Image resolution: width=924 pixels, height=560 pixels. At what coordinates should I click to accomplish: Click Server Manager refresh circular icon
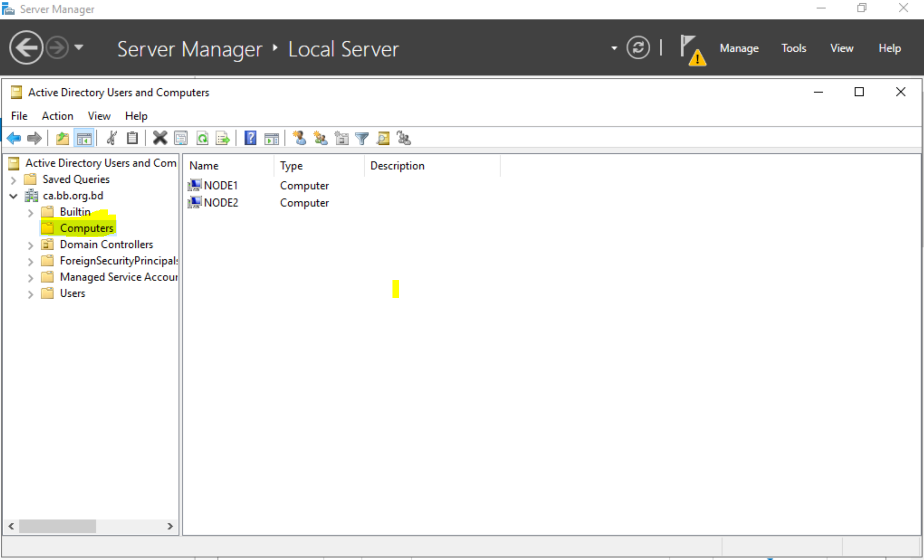(x=638, y=48)
